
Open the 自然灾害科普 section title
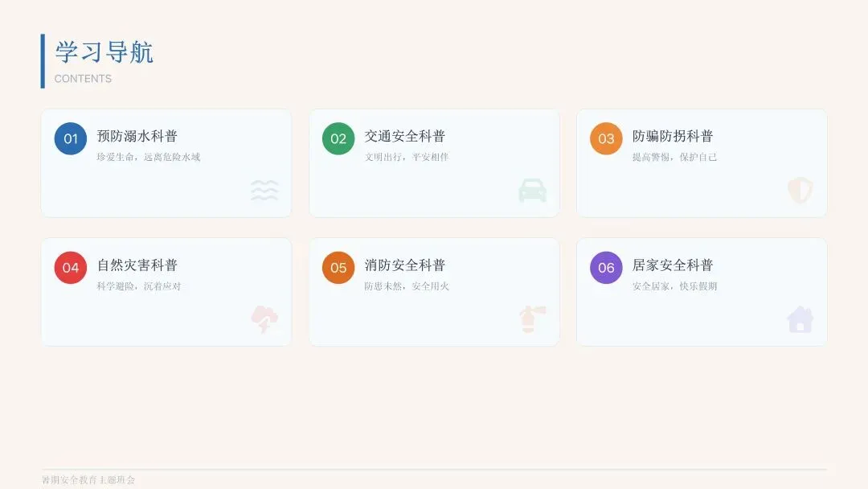[137, 265]
